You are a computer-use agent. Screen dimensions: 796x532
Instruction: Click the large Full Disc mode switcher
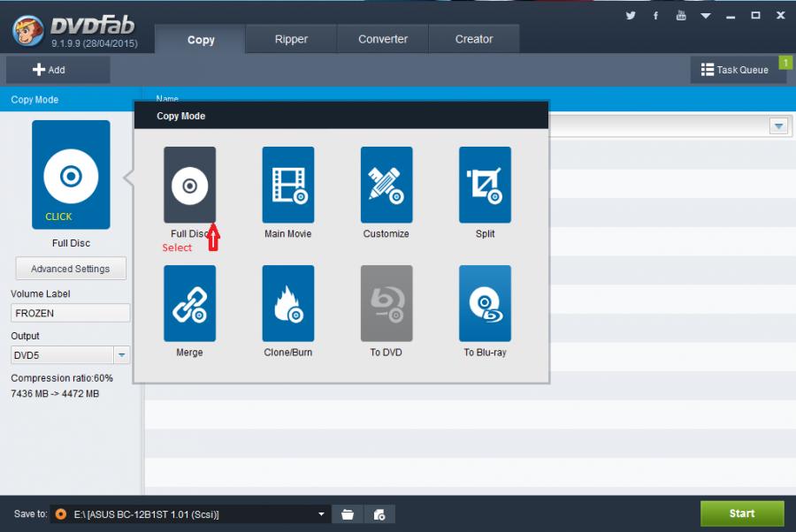(71, 174)
